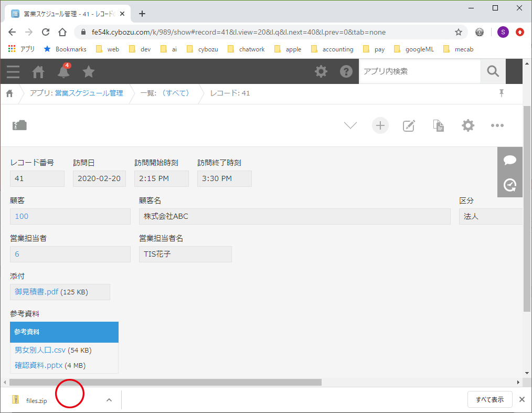Click browser back arrow
The height and width of the screenshot is (413, 532).
(x=12, y=32)
